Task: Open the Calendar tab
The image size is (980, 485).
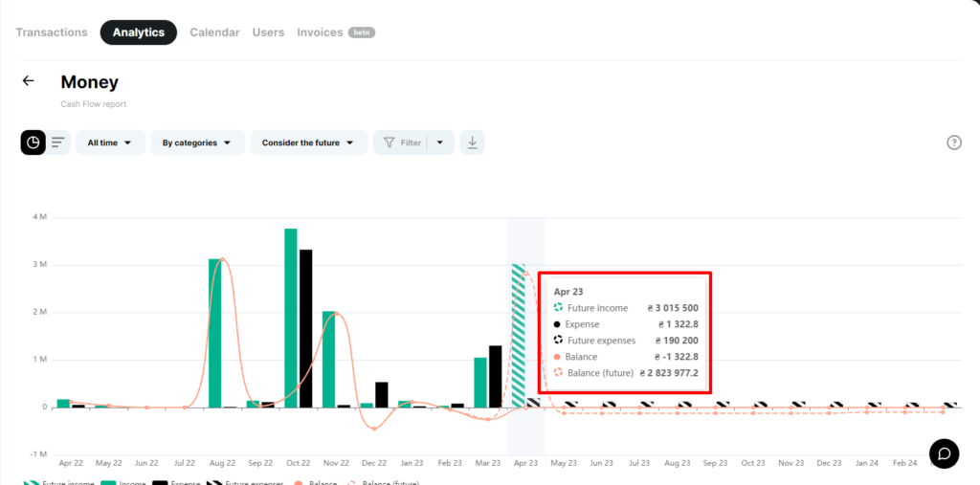Action: 214,33
